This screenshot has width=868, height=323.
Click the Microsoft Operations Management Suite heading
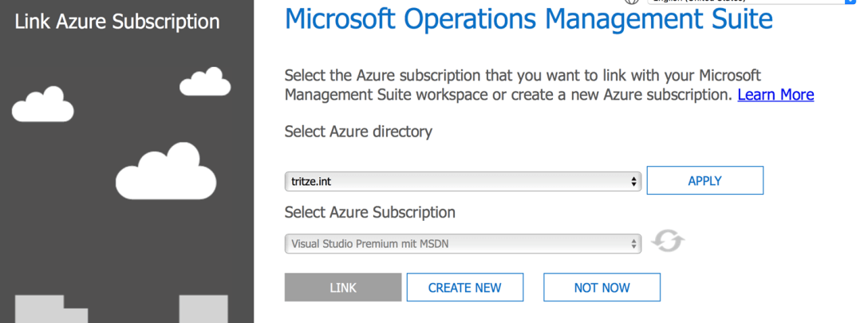[x=528, y=19]
